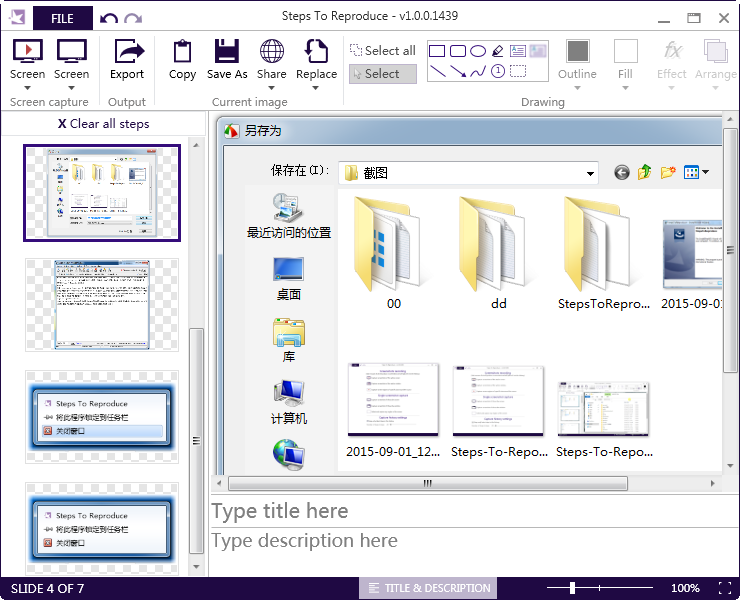The image size is (740, 600).
Task: Activate the Select pointer tool
Action: (x=383, y=74)
